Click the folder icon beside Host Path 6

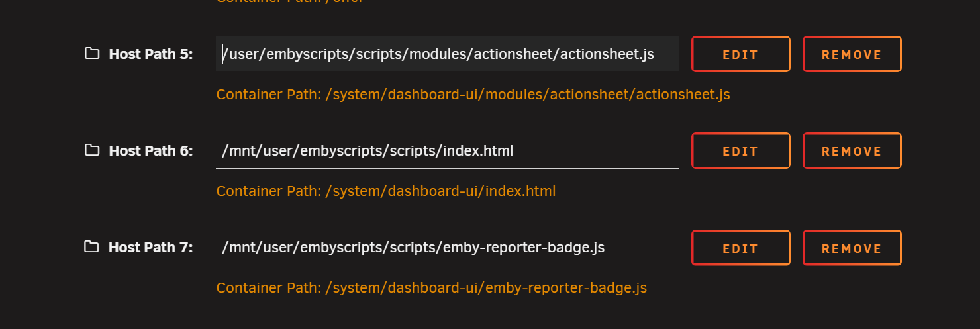pos(92,150)
